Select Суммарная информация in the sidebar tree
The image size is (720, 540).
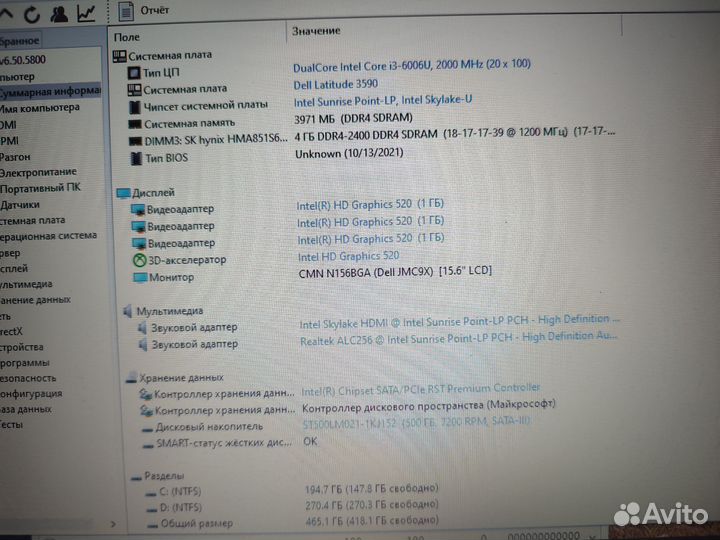tap(50, 92)
